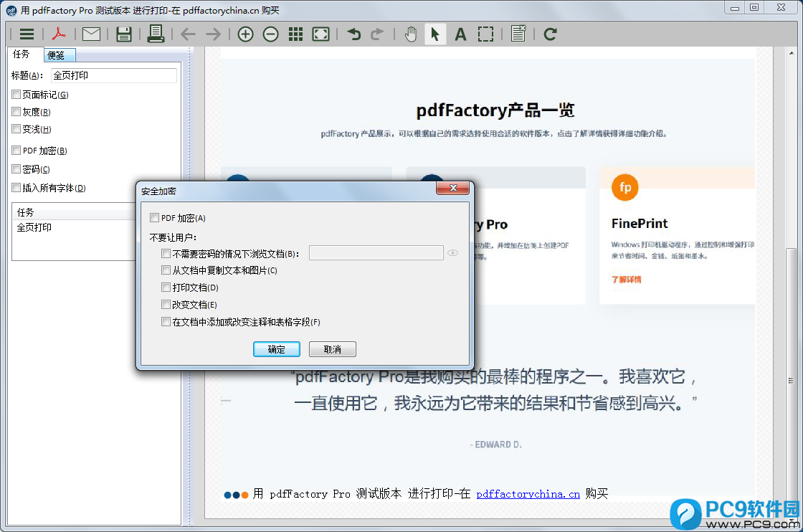The width and height of the screenshot is (803, 532).
Task: Go to previous page with left arrow
Action: [188, 34]
